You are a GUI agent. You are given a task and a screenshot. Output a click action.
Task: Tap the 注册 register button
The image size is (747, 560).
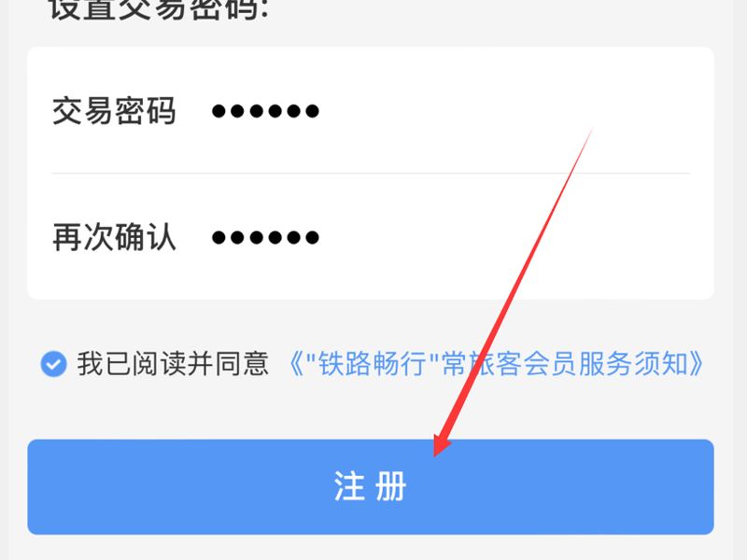tap(370, 486)
